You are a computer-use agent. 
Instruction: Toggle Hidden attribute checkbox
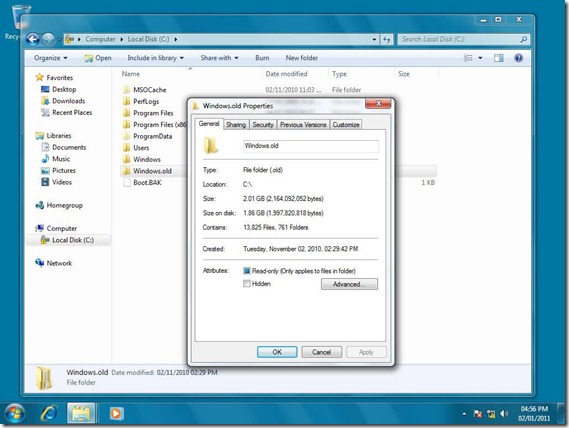pyautogui.click(x=247, y=284)
